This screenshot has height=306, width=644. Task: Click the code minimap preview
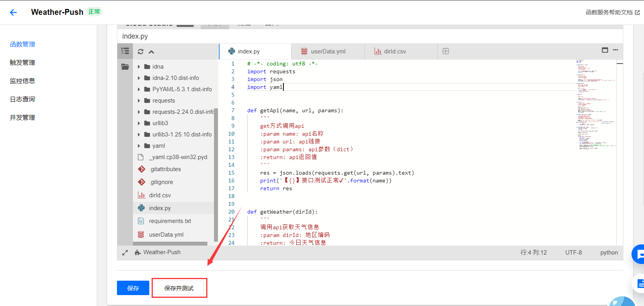(596, 104)
